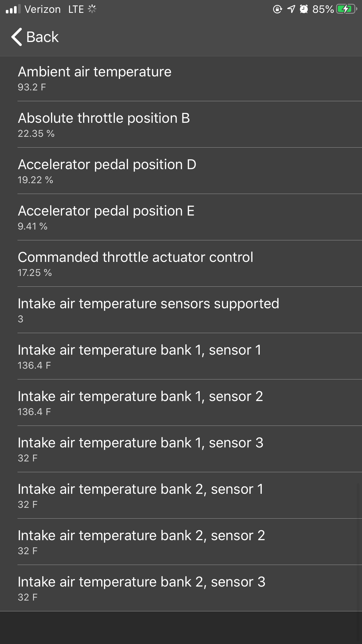
Task: Open Intake air temperature bank 1, sensor 2
Action: coord(181,403)
